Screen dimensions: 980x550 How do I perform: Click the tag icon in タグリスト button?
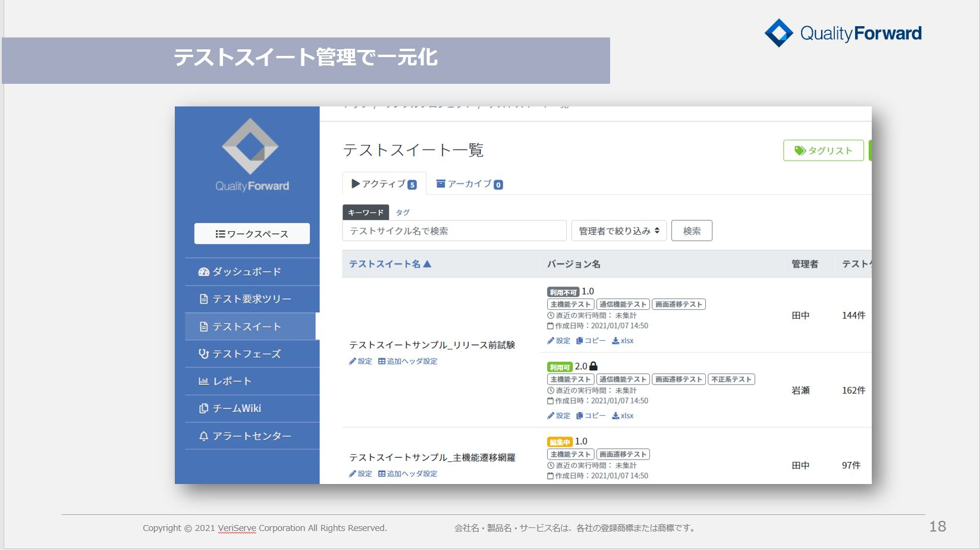pos(800,150)
